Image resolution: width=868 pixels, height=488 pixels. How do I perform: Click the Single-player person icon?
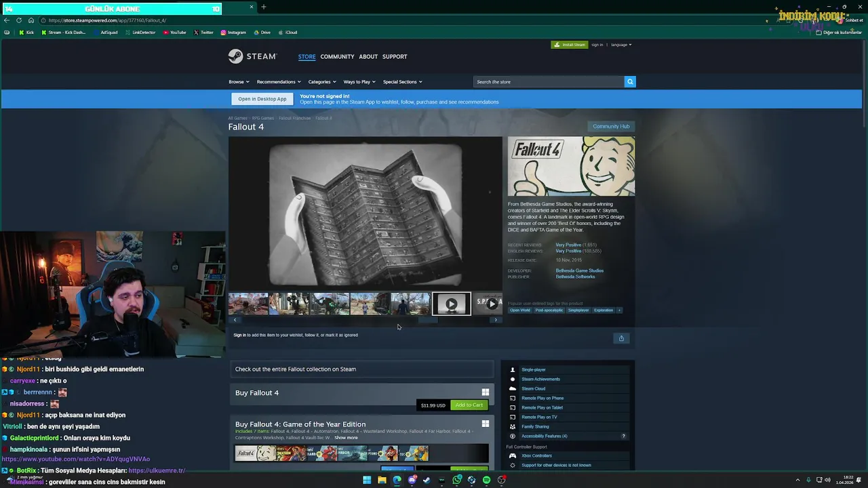(513, 369)
